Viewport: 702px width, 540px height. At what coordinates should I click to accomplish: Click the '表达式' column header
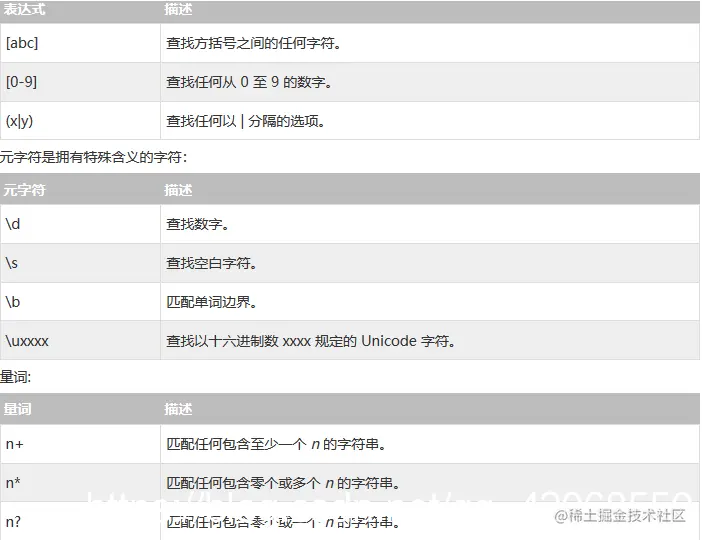[x=24, y=9]
